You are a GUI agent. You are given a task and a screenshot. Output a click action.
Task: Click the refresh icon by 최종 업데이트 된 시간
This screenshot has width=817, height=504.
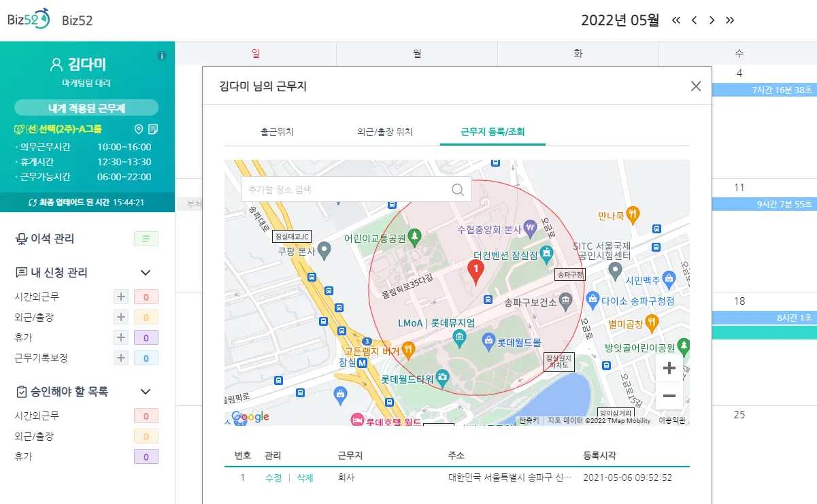tap(32, 203)
